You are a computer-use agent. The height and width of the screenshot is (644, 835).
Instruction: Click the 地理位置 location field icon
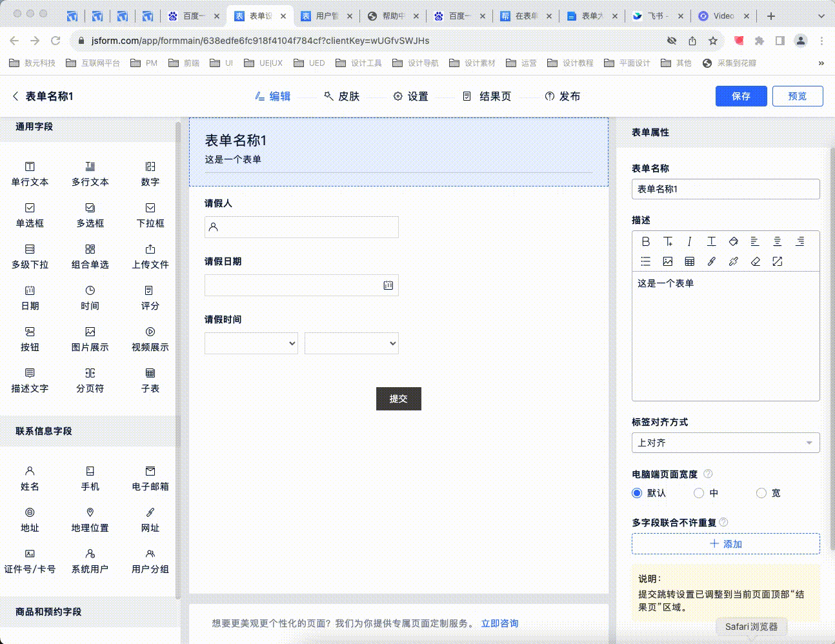[x=90, y=513]
